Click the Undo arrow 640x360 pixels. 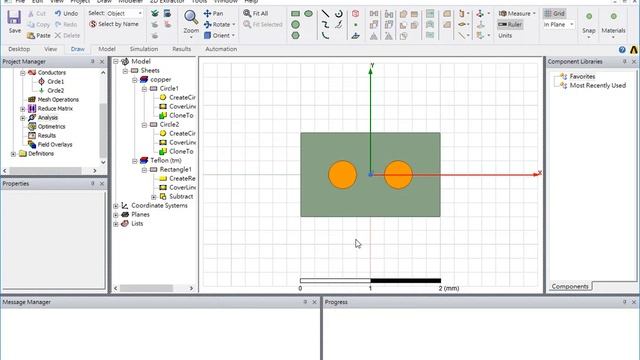click(58, 13)
